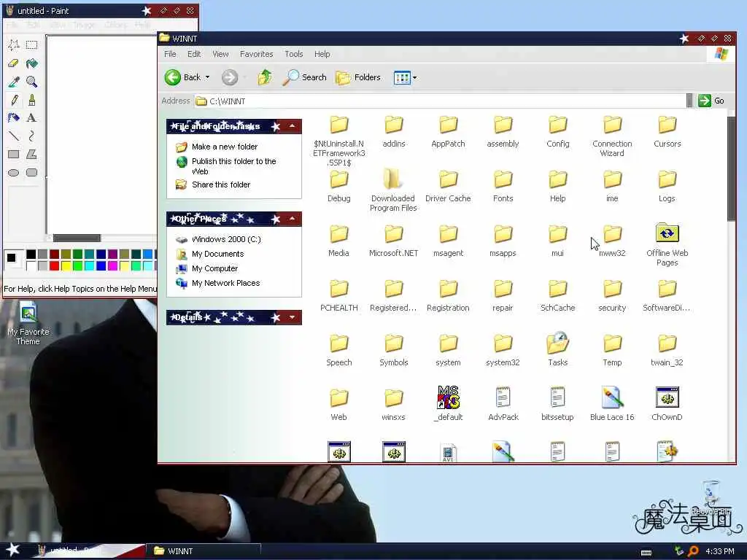This screenshot has height=560, width=747.
Task: Open the View menu in WINNT
Action: pos(220,54)
